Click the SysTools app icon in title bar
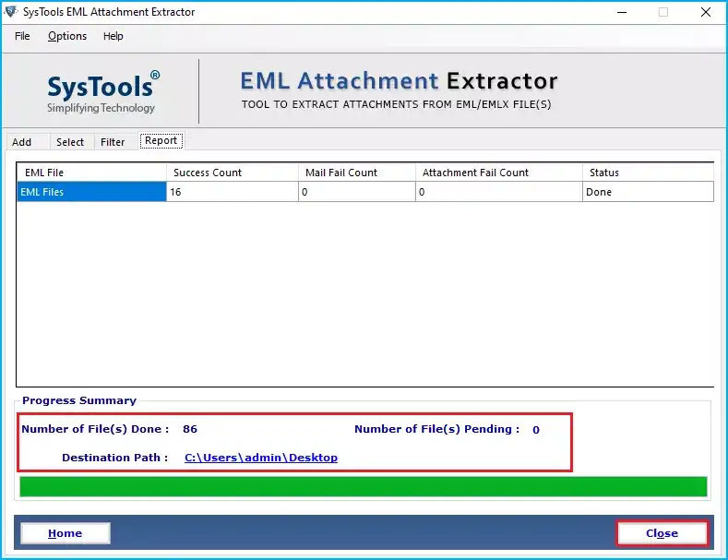The width and height of the screenshot is (728, 560). pos(11,12)
